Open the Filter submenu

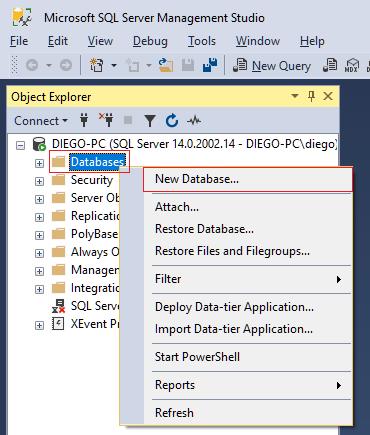(x=248, y=279)
